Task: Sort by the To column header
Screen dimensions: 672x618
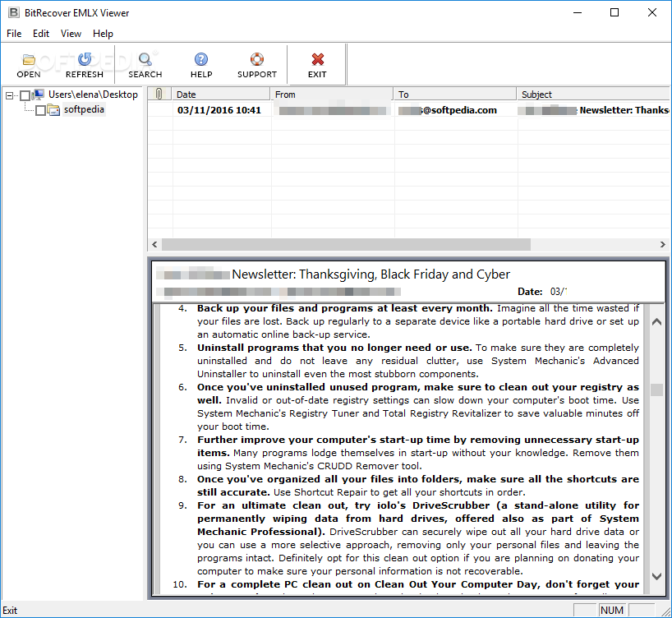Action: tap(455, 94)
